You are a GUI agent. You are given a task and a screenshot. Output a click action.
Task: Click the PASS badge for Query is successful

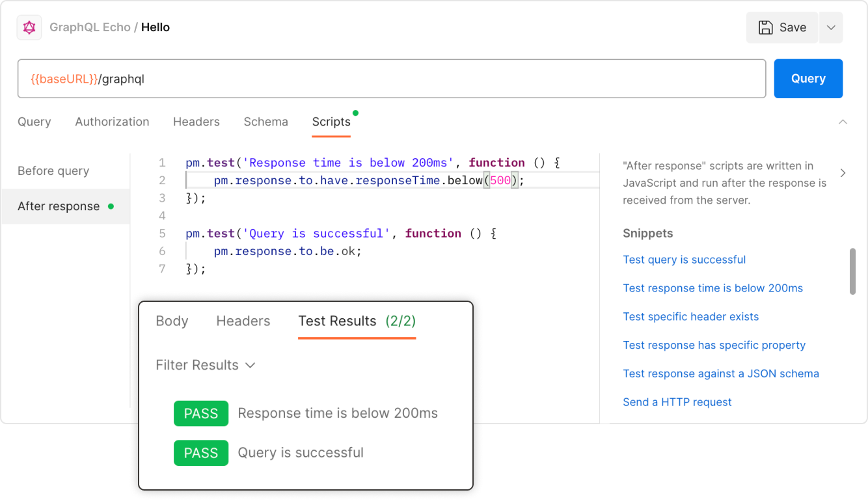(x=201, y=453)
